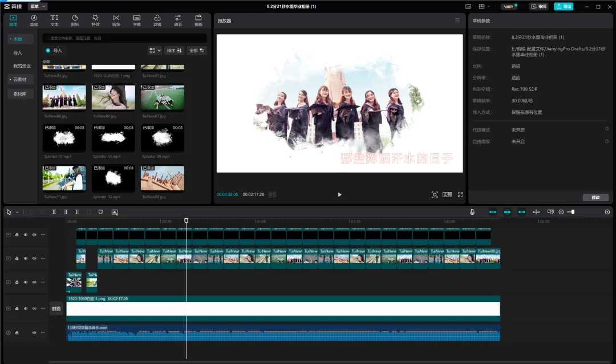Hide the top video track with the eye icon
Viewport: 616px width, 364px height.
coord(26,235)
